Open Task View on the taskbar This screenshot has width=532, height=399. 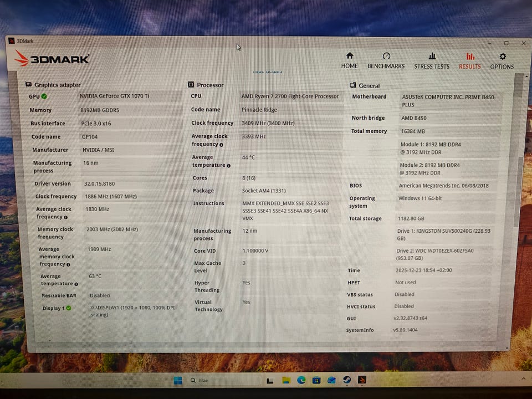(x=270, y=381)
